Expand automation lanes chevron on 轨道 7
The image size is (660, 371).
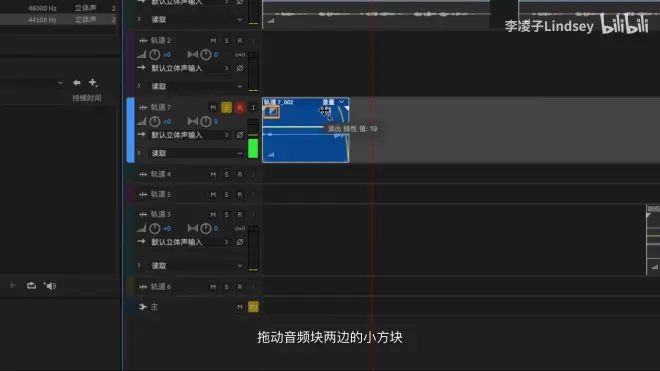(x=139, y=153)
